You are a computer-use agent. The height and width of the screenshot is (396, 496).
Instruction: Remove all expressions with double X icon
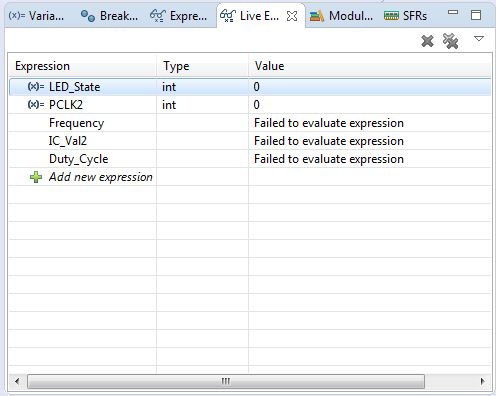point(450,41)
